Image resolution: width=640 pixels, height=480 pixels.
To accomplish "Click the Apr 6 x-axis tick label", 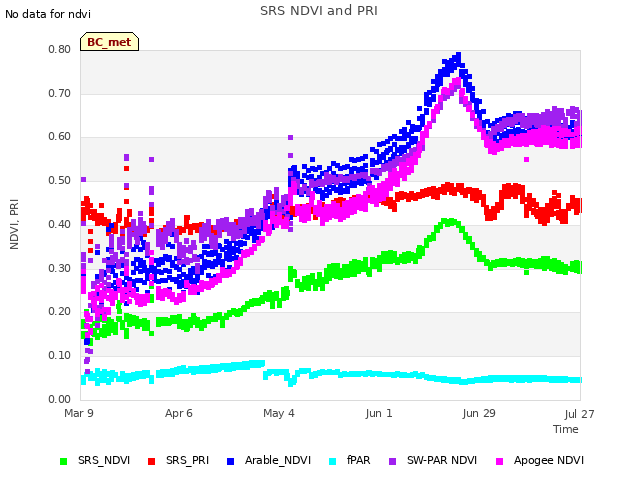I will coord(179,413).
